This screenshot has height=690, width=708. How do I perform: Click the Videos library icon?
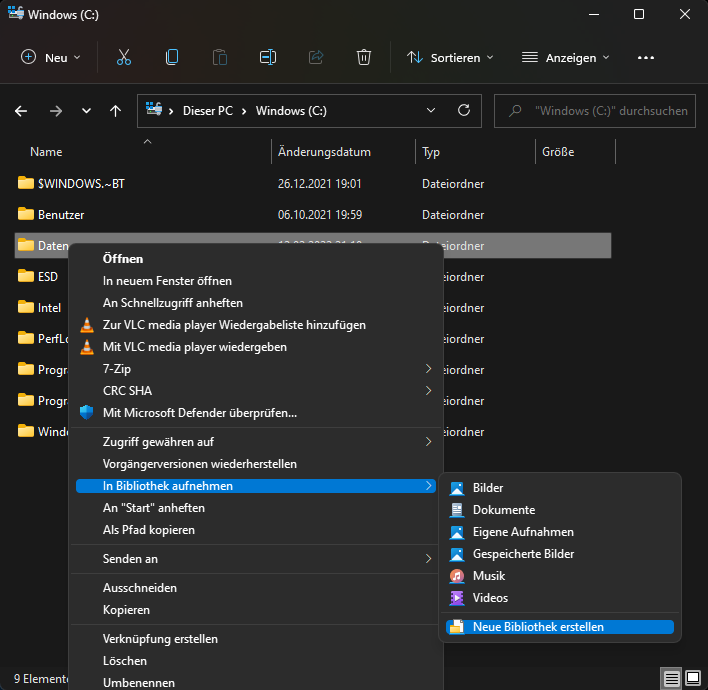click(456, 598)
